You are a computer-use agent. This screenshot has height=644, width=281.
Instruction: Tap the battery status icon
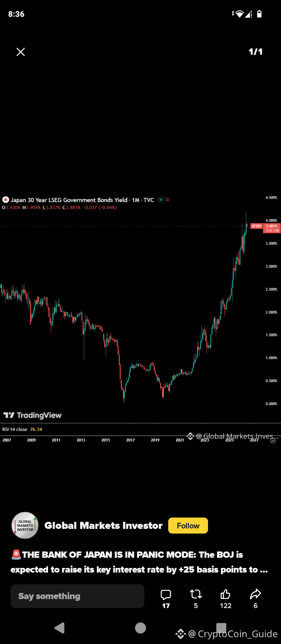coord(260,14)
